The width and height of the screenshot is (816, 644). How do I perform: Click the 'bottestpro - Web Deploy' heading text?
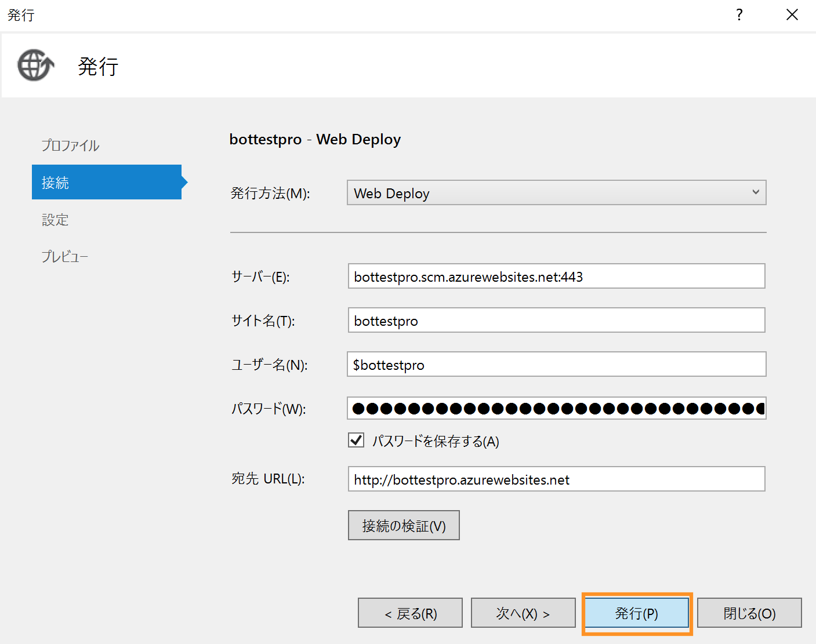[x=315, y=140]
